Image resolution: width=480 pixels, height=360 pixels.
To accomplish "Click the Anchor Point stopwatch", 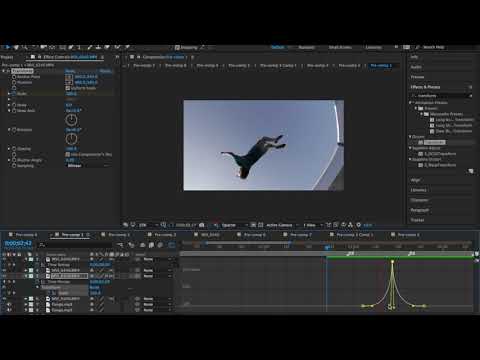I will [14, 77].
